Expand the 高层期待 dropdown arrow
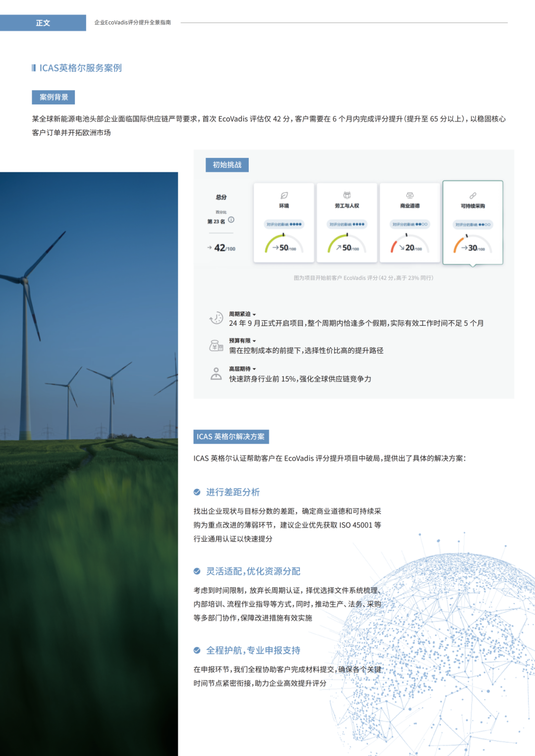This screenshot has width=535, height=756. coord(255,369)
